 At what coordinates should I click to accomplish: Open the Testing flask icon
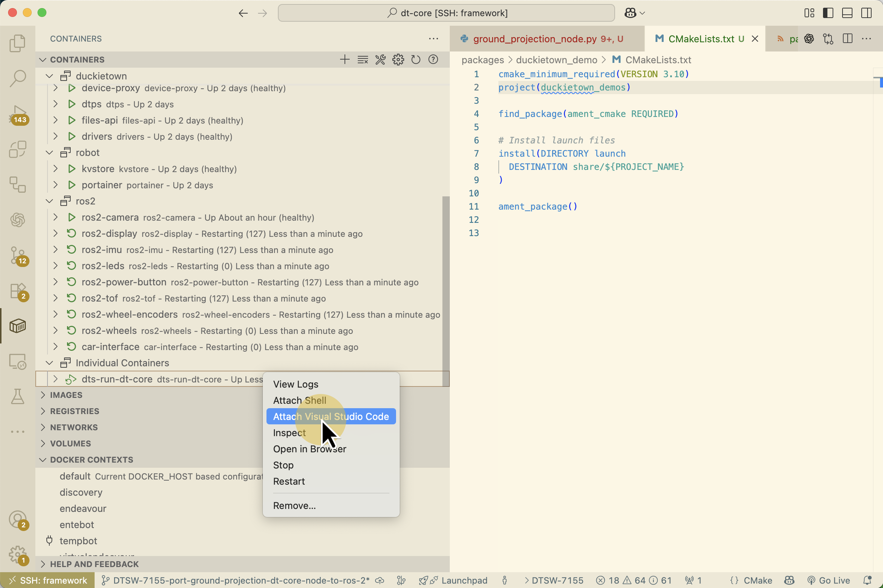click(x=17, y=396)
